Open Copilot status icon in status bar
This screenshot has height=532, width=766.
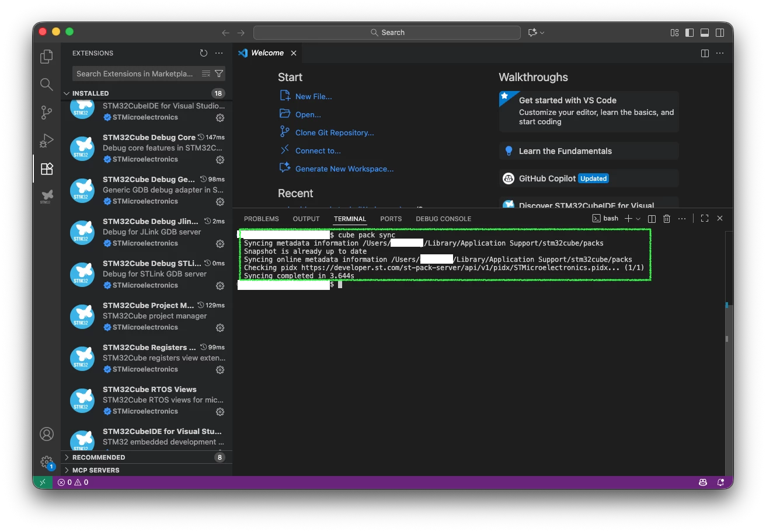[x=703, y=482]
